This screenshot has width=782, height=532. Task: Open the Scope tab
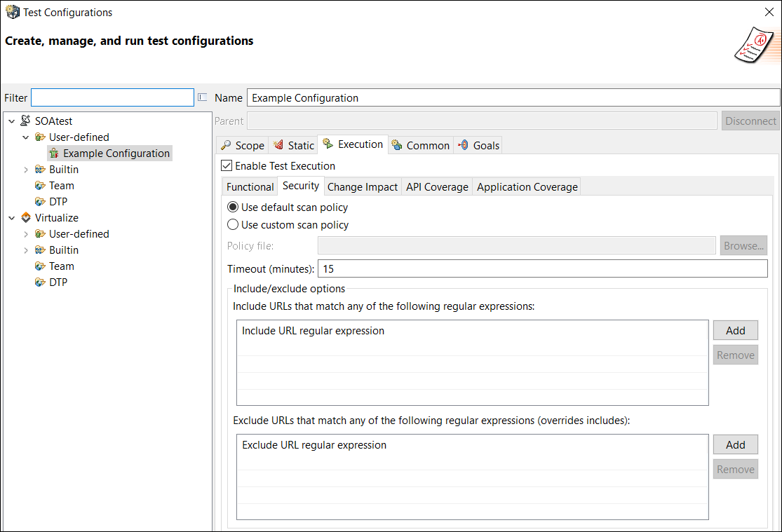point(243,145)
